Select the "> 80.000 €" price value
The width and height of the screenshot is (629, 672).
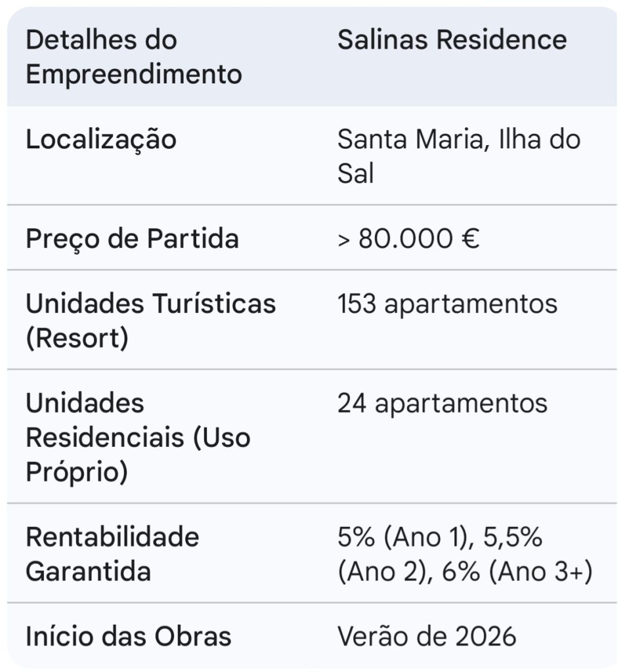point(408,238)
